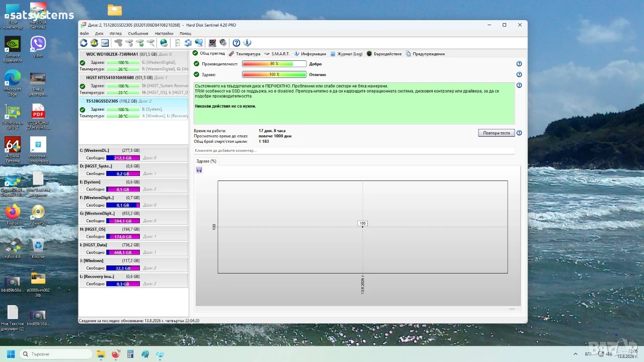Screen dimensions: 644x362
Task: Click the help icon beside the green status text
Action: (519, 85)
